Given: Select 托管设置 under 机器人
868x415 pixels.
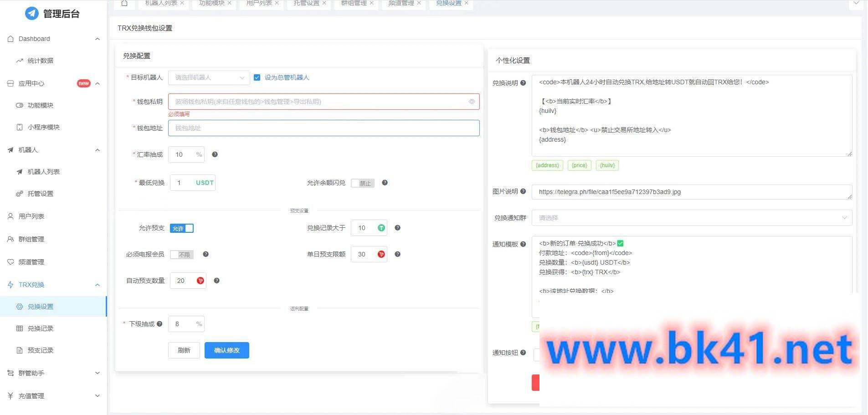Looking at the screenshot, I should [41, 194].
